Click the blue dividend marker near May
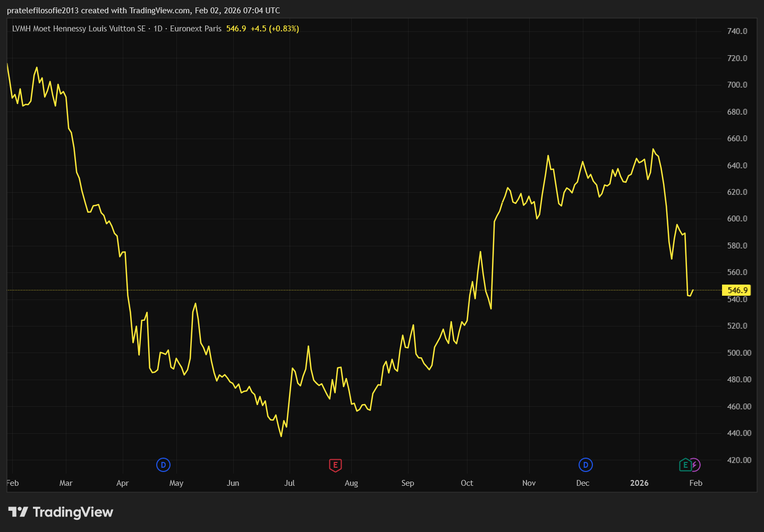 pos(163,465)
